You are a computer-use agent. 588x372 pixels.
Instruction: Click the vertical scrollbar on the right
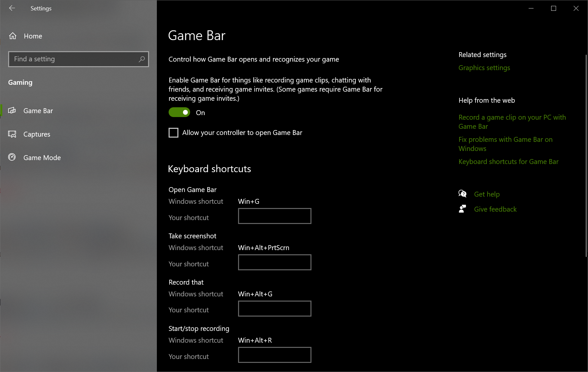pyautogui.click(x=586, y=156)
